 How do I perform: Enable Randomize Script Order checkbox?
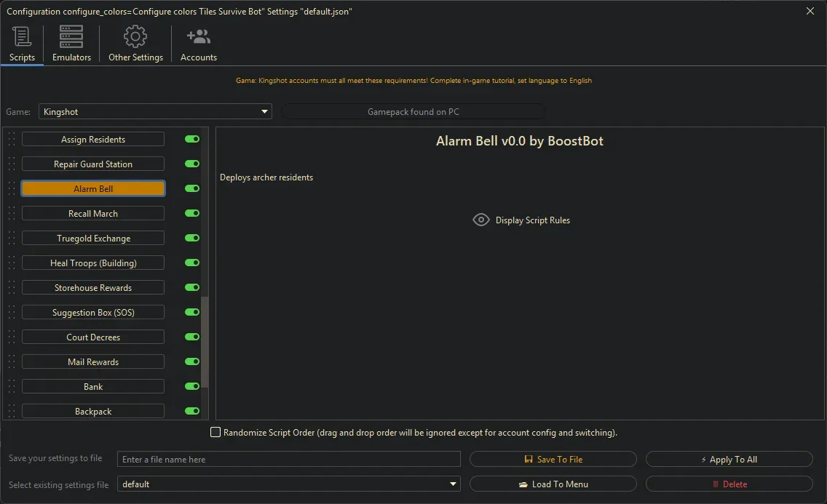[215, 432]
